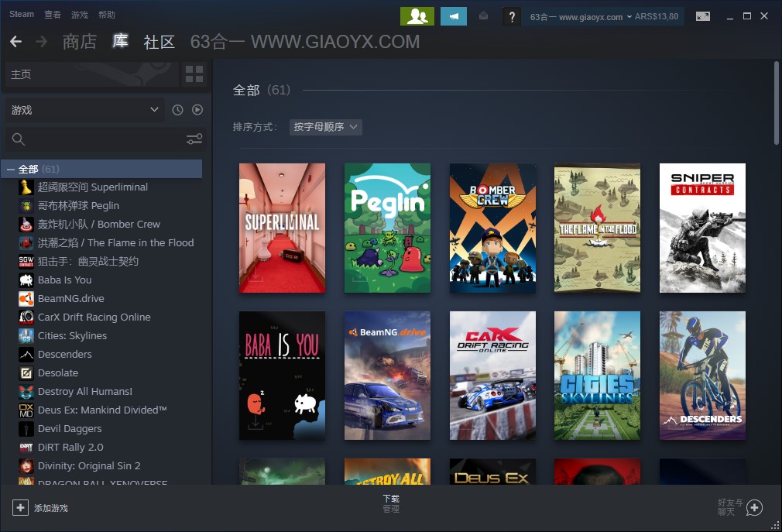
Task: Collapse the 全部 (61) category
Action: pyautogui.click(x=9, y=168)
